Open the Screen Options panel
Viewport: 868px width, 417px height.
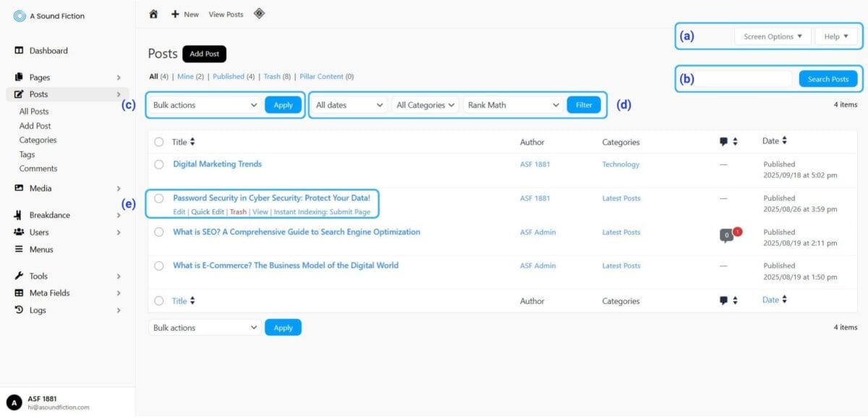point(773,36)
